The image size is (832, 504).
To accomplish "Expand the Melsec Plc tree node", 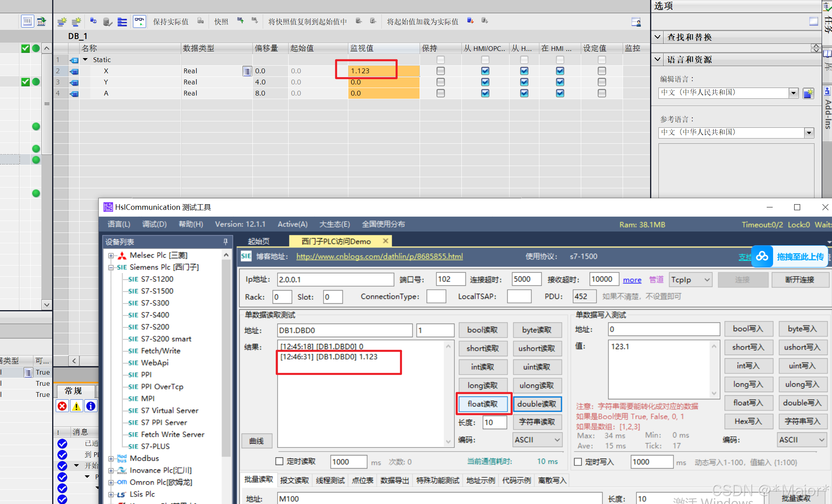I will (x=111, y=255).
